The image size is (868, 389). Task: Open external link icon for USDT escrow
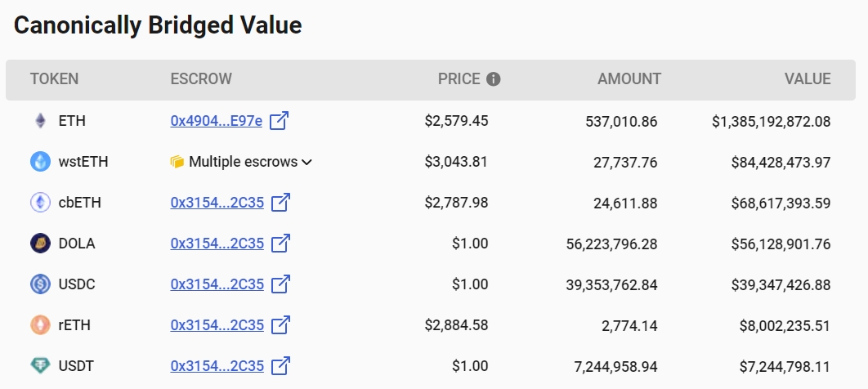tap(280, 366)
